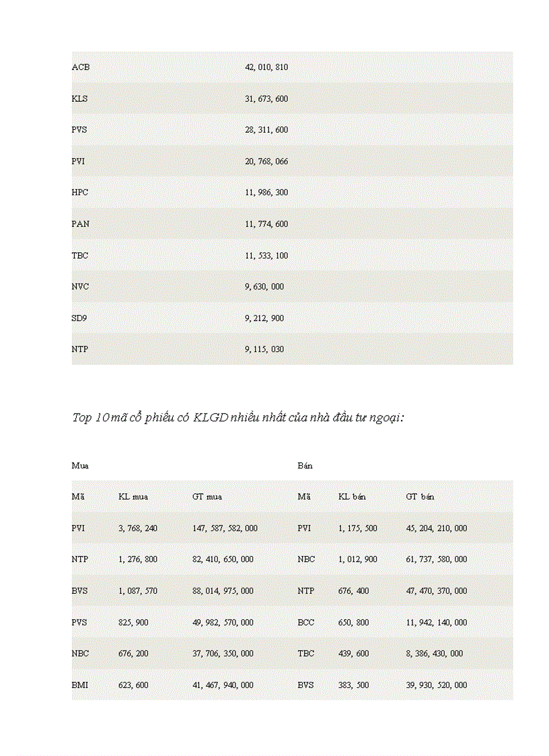Click the Bán section label
This screenshot has height=756, width=549.
tap(305, 465)
